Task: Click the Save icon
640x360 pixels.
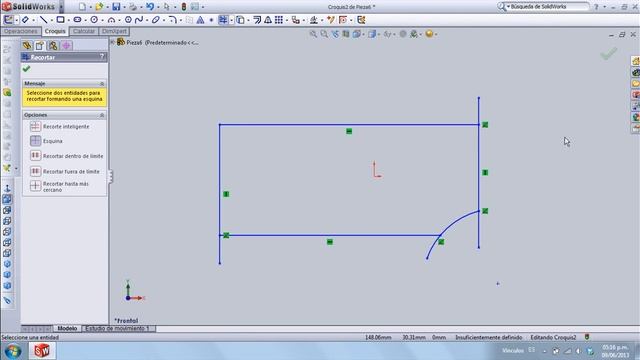Action: (116, 7)
